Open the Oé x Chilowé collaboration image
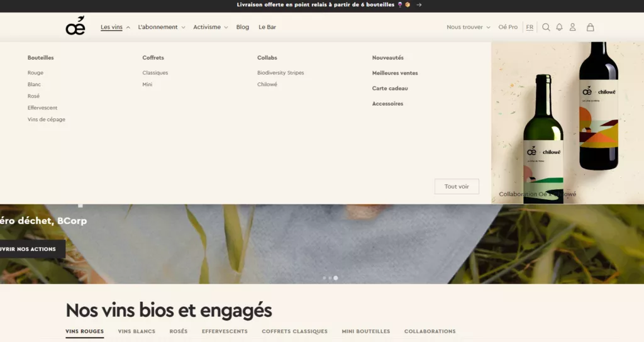Viewport: 644px width, 342px height. pyautogui.click(x=568, y=123)
